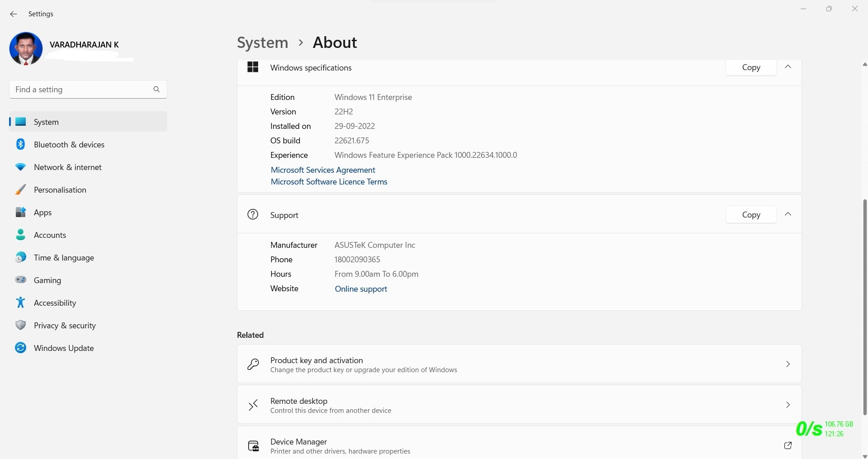The width and height of the screenshot is (868, 459).
Task: Open Apps settings in sidebar
Action: 88,213
